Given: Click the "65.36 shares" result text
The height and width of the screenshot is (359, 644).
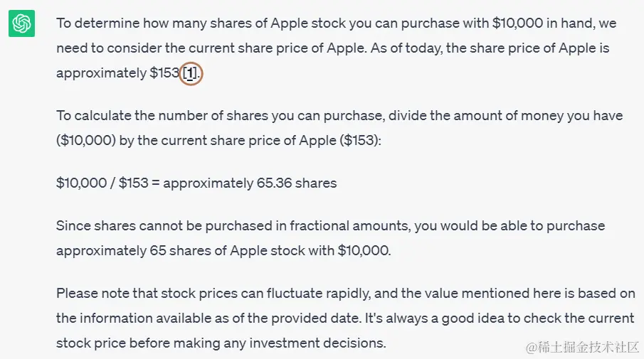Looking at the screenshot, I should [x=297, y=183].
